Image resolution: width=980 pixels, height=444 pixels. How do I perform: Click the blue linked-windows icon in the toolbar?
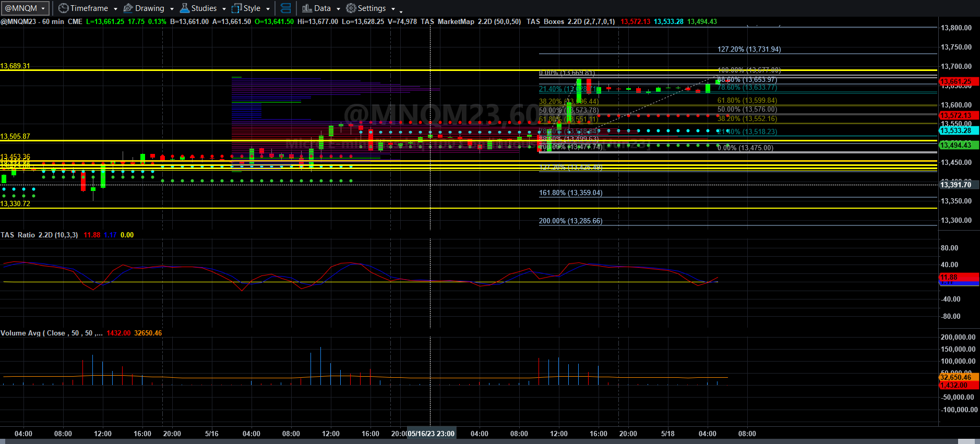[286, 8]
